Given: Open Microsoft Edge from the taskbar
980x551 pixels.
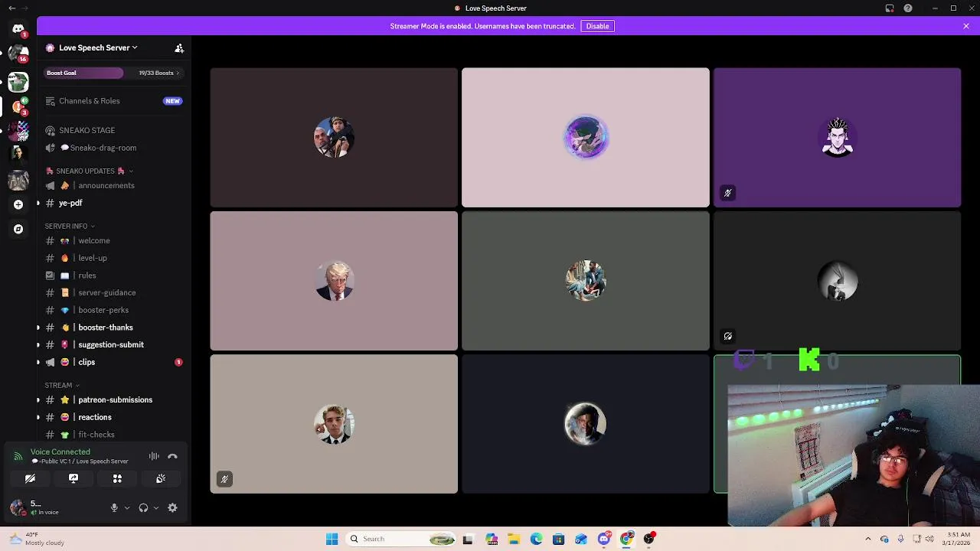Looking at the screenshot, I should 536,539.
